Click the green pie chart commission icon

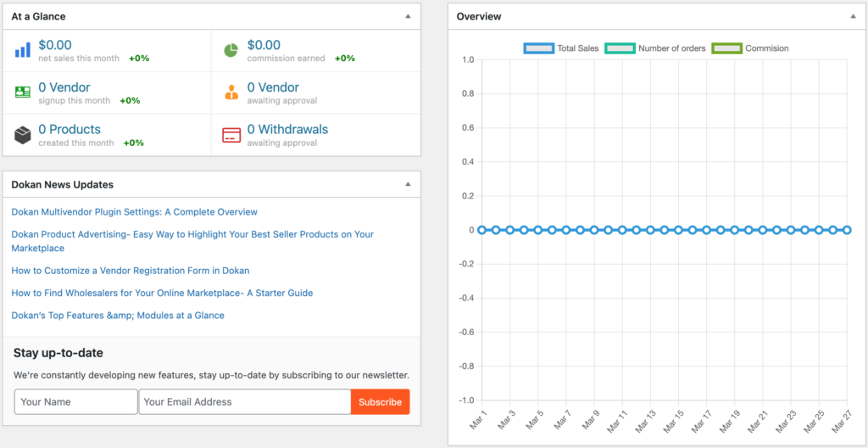coord(231,50)
